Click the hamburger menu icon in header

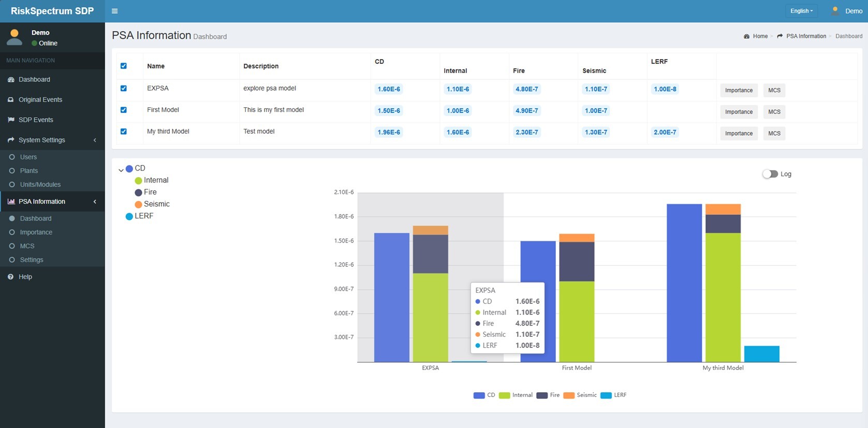pos(114,11)
